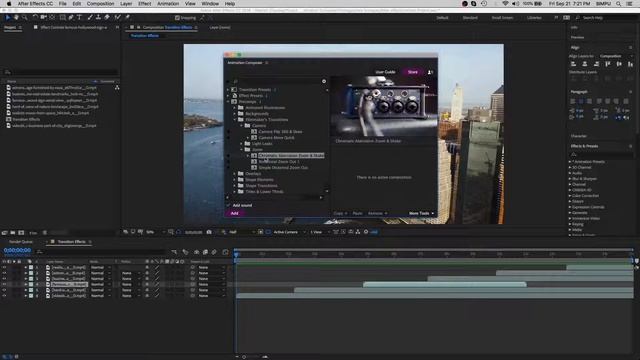Expand Transition Presets in Animation Composer
The width and height of the screenshot is (640, 360).
coord(228,89)
